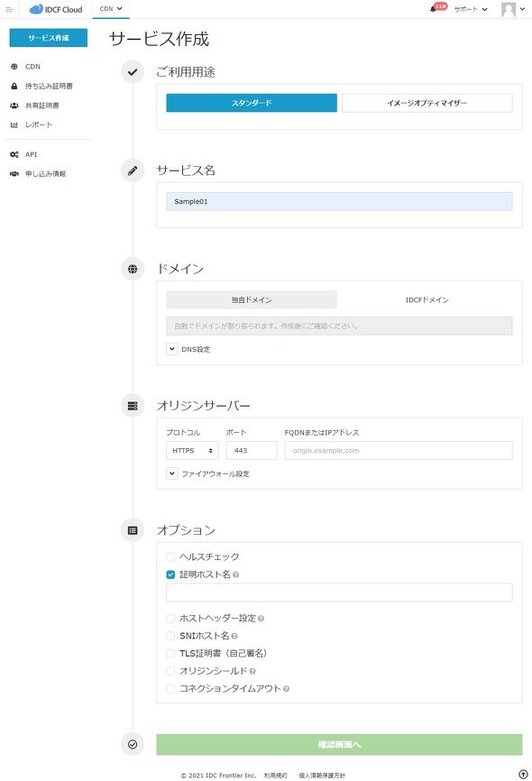Open CDN in the sidebar menu
This screenshot has height=781, width=532.
(x=32, y=66)
